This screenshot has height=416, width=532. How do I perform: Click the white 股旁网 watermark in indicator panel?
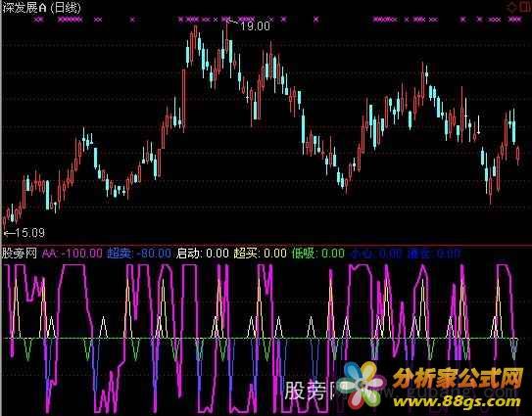311,392
